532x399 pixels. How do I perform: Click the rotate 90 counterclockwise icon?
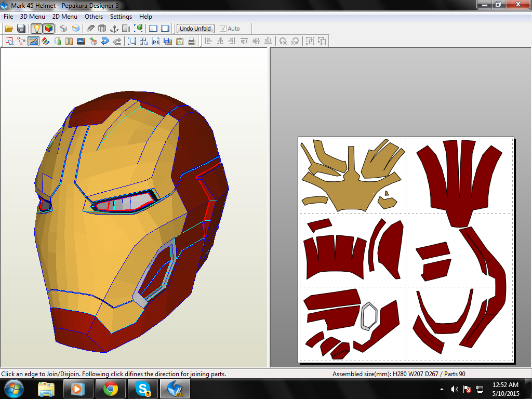pyautogui.click(x=283, y=41)
